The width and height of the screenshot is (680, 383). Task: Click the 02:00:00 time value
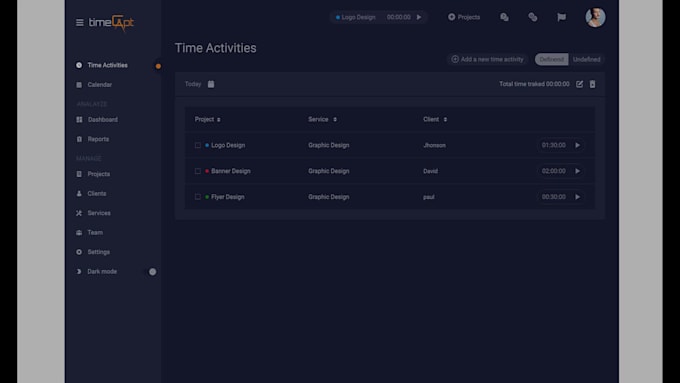(554, 171)
